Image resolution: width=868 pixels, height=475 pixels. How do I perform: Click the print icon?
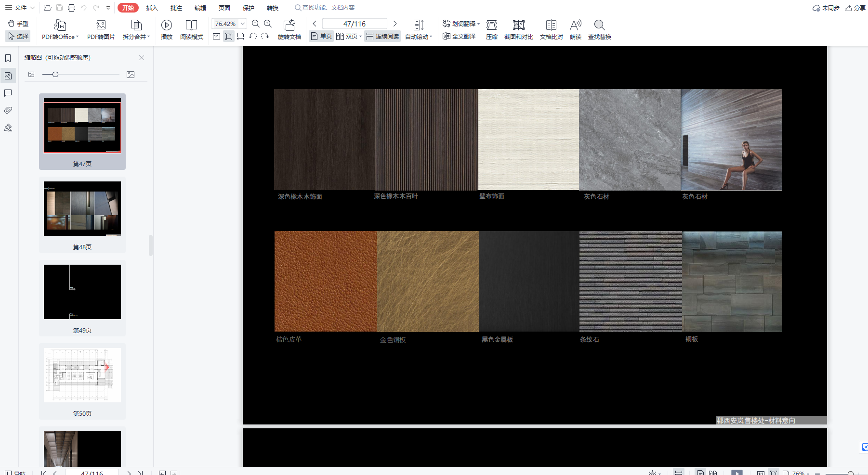tap(72, 8)
